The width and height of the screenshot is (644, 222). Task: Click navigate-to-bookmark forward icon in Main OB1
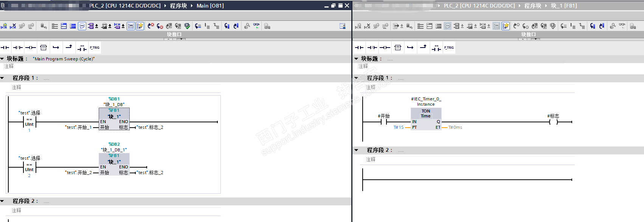[227, 26]
